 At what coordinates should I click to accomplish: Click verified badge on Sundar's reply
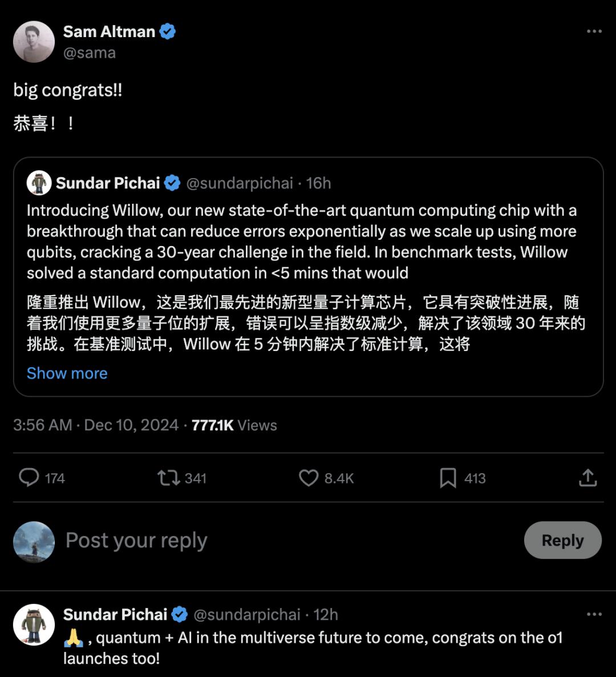[180, 614]
